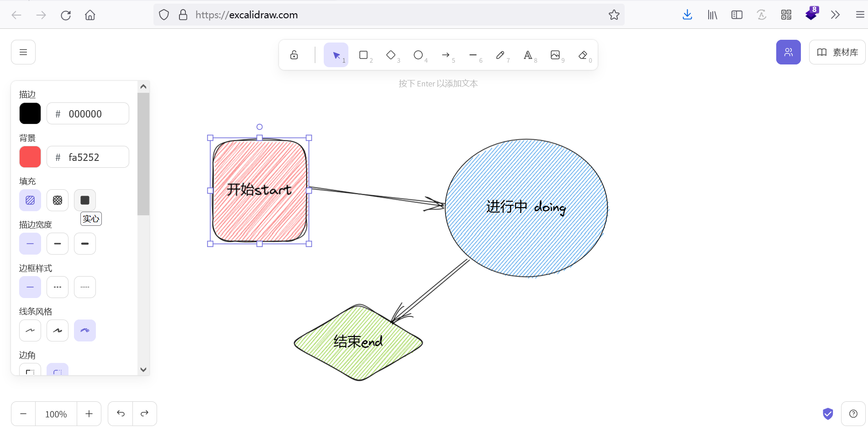Edit the stroke hex field 000000
Image resolution: width=868 pixels, height=437 pixels.
click(88, 113)
